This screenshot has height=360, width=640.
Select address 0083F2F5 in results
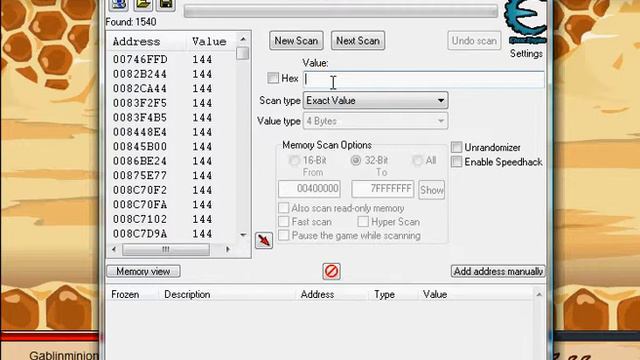140,103
